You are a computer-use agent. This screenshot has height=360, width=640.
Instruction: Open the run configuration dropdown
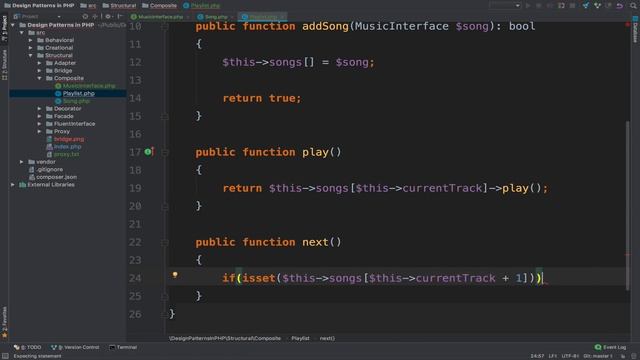click(x=505, y=5)
